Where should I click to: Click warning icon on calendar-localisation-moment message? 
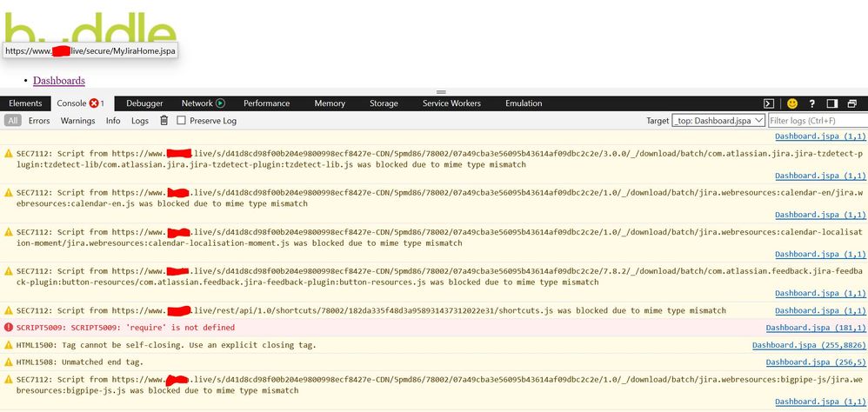(9, 232)
